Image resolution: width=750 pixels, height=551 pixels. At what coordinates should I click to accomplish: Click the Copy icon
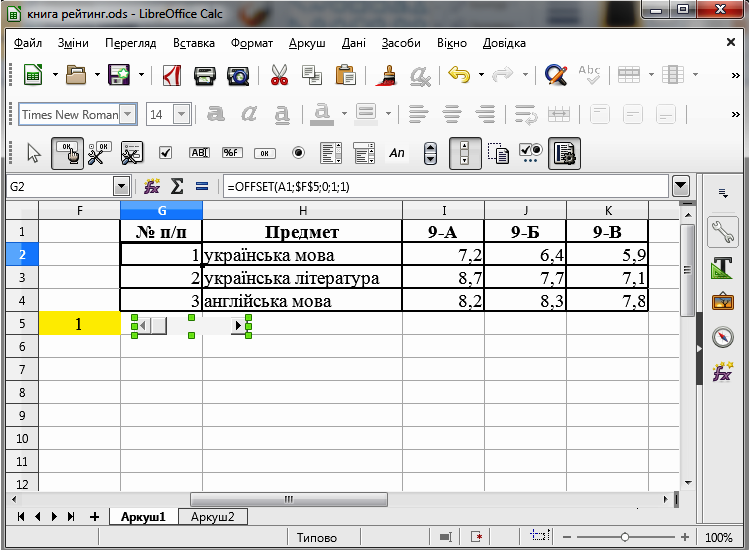click(312, 75)
